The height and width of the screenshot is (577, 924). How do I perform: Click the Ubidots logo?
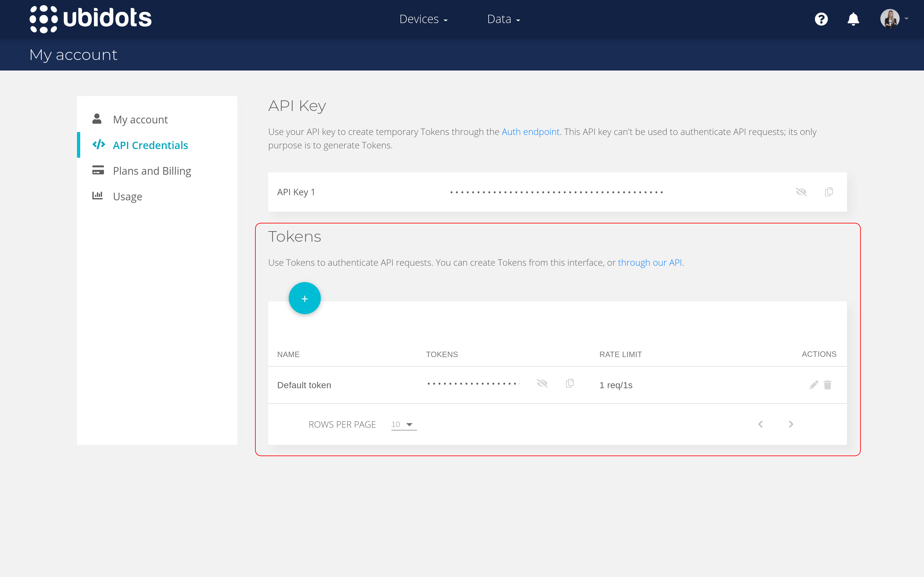pyautogui.click(x=90, y=18)
